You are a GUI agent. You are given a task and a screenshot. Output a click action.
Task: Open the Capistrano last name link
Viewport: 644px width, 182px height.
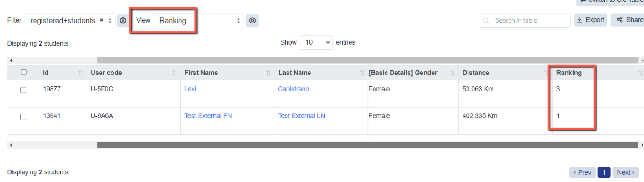pos(293,89)
